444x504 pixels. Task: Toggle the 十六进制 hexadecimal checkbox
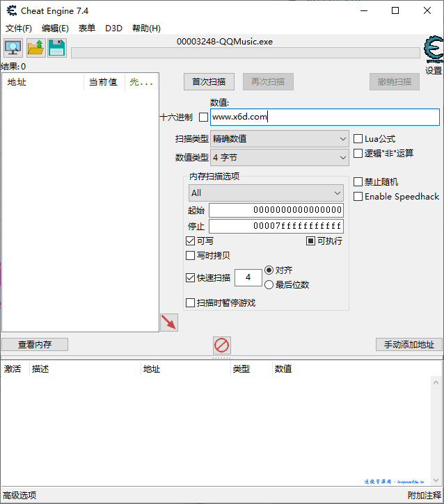click(x=203, y=117)
